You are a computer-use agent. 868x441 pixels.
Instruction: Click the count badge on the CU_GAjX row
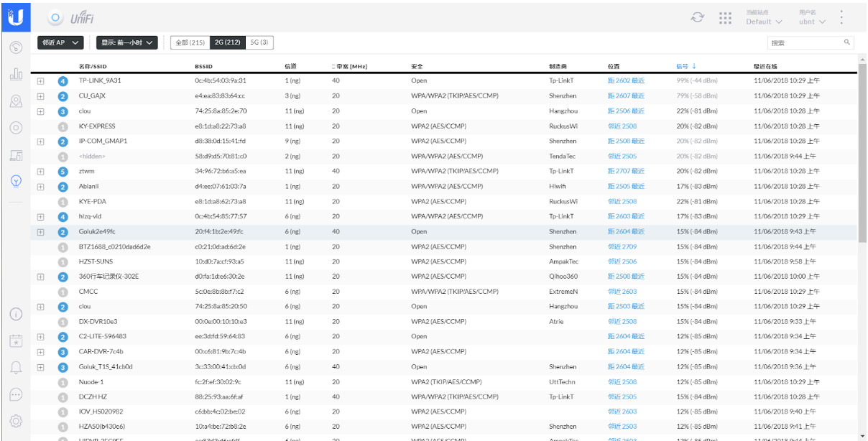(x=63, y=96)
